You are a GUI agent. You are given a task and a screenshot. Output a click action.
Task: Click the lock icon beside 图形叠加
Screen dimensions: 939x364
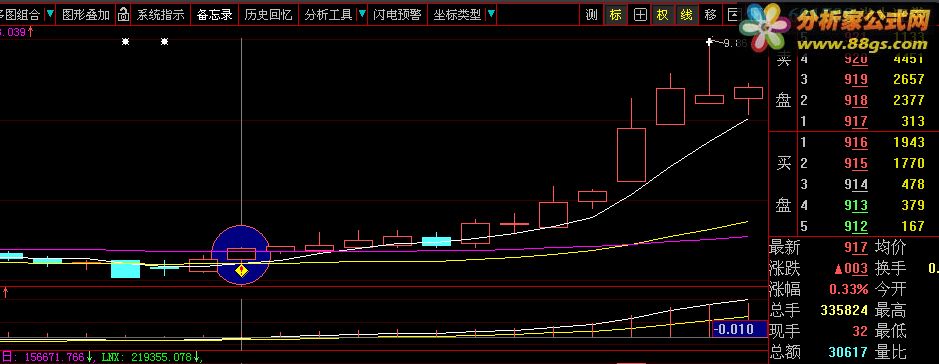pos(123,15)
